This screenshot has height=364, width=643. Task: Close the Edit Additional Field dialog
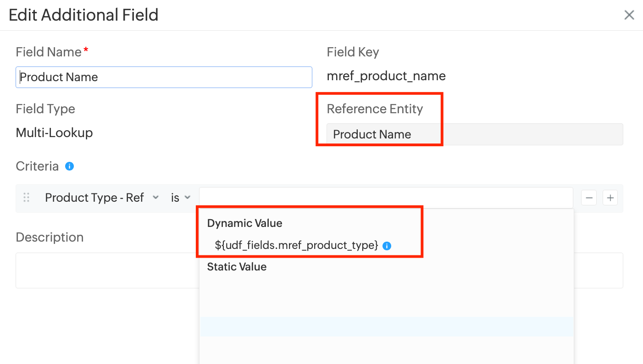[629, 15]
